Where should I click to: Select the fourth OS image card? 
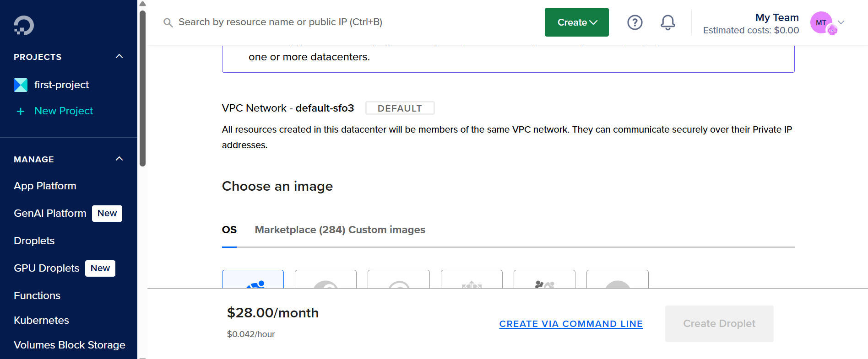pyautogui.click(x=472, y=279)
